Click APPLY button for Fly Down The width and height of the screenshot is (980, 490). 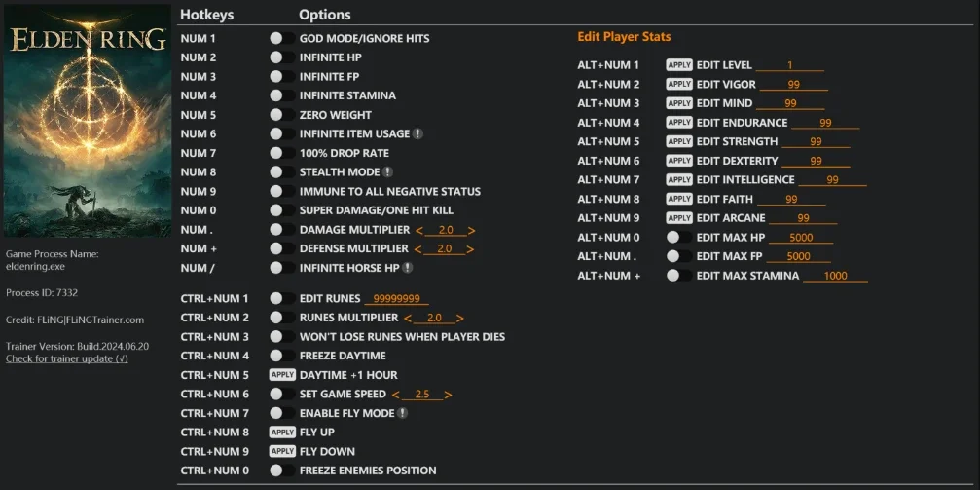(x=282, y=451)
